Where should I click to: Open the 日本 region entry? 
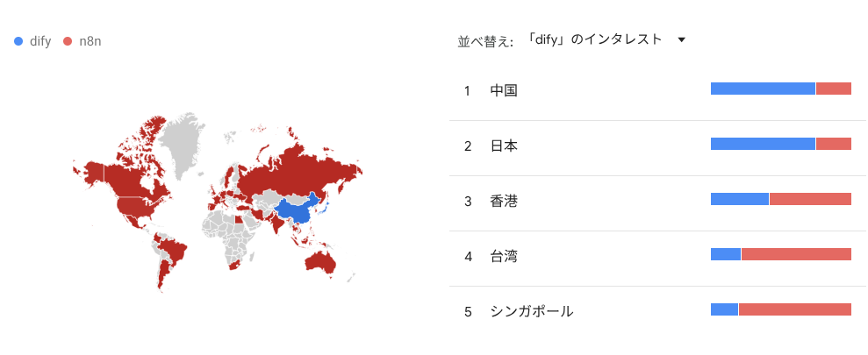pyautogui.click(x=504, y=146)
